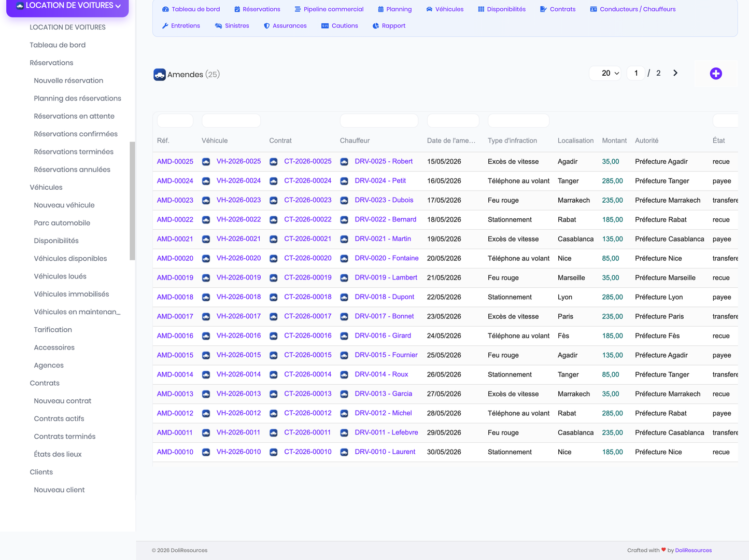Image resolution: width=749 pixels, height=560 pixels.
Task: Click driver icon beside DRV-0011 - Lefebvre
Action: 344,432
